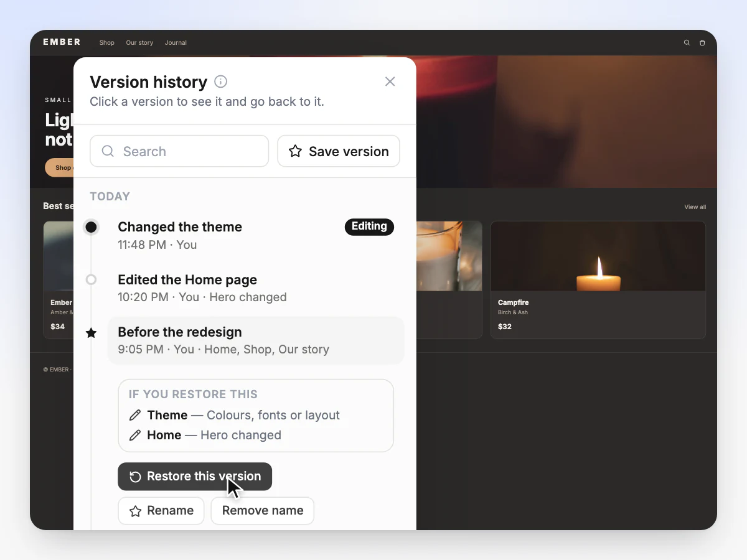Click the TODAY section heading
The width and height of the screenshot is (747, 560).
point(110,197)
